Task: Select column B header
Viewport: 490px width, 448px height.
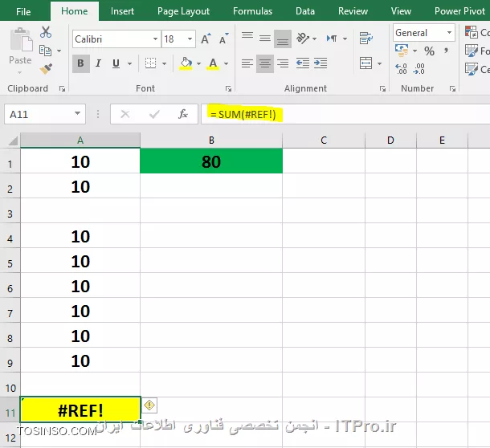Action: pos(211,141)
